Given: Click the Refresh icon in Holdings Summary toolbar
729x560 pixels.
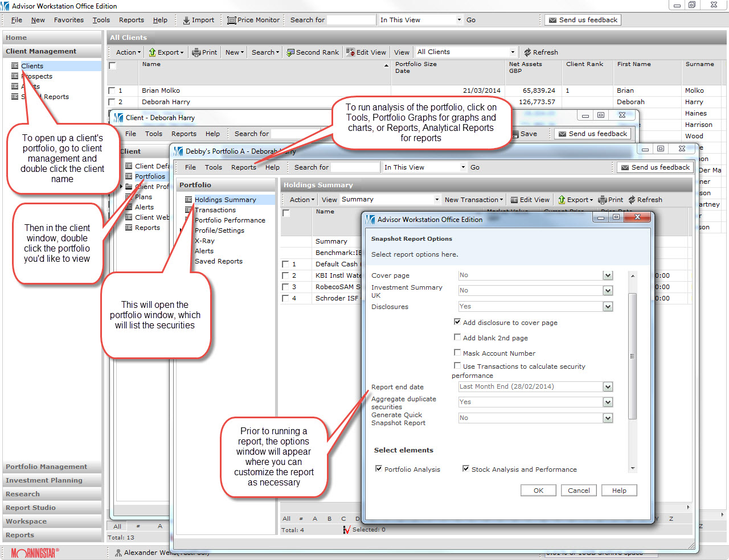Looking at the screenshot, I should 632,200.
